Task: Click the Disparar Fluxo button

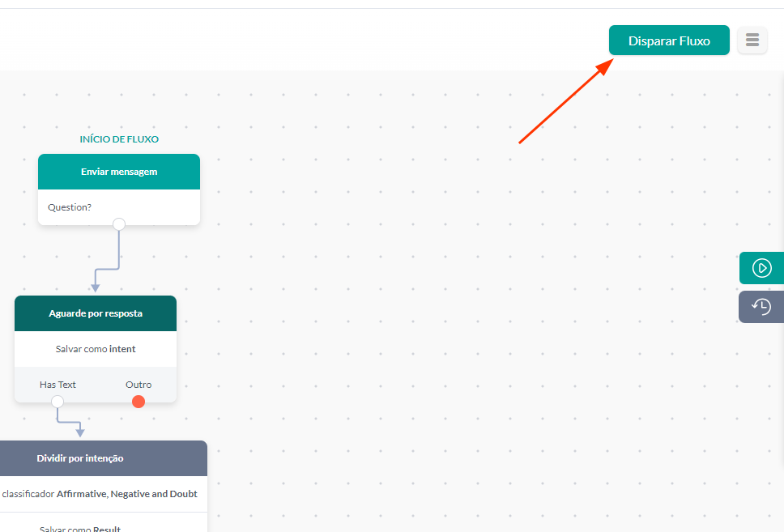Action: 669,40
